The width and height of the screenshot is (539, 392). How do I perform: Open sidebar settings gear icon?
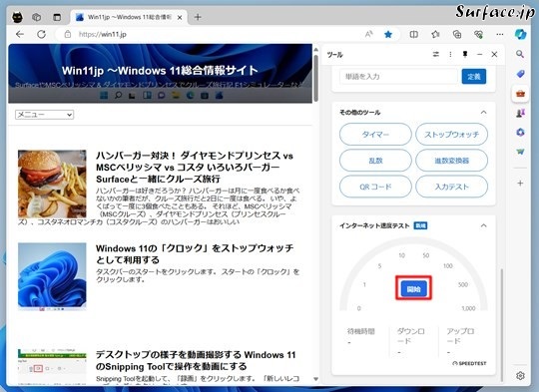520,375
